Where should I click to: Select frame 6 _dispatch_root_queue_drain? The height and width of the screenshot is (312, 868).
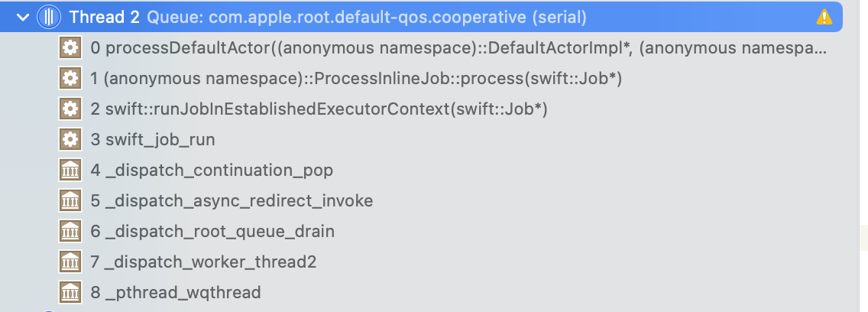[212, 231]
